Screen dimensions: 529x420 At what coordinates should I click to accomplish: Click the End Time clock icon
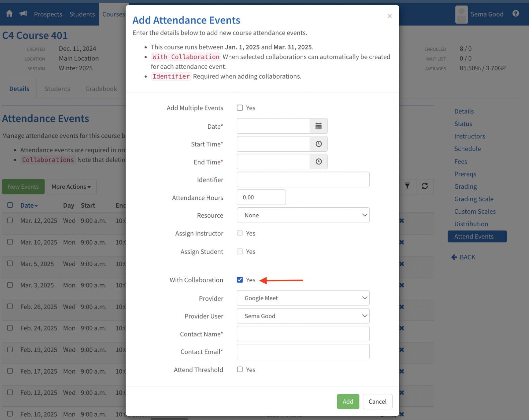318,162
